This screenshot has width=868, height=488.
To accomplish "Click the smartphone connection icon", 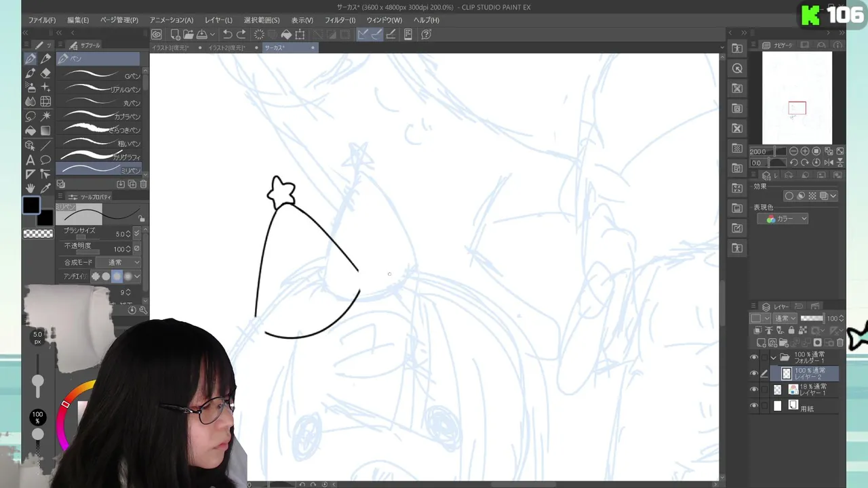I will (x=408, y=34).
